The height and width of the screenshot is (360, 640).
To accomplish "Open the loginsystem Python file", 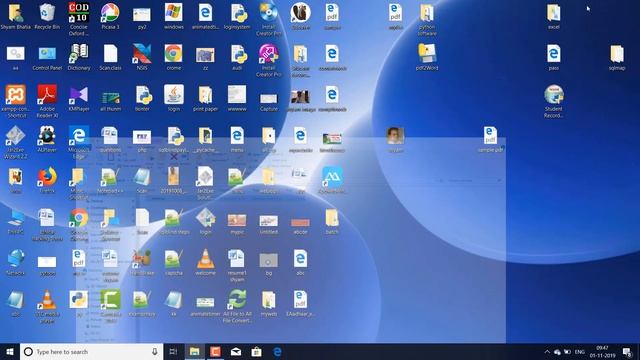I will pyautogui.click(x=237, y=16).
